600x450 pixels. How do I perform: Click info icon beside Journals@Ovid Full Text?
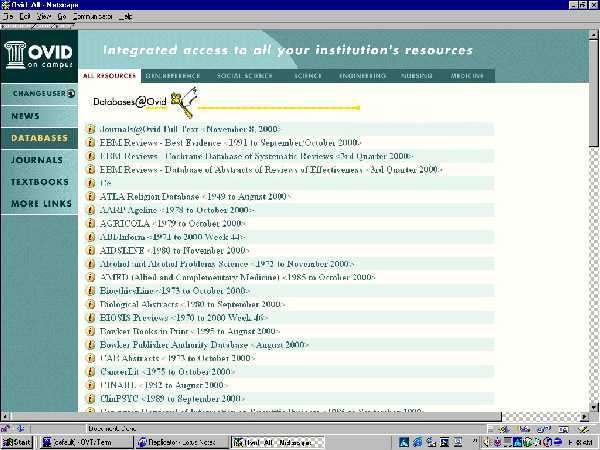pos(90,129)
